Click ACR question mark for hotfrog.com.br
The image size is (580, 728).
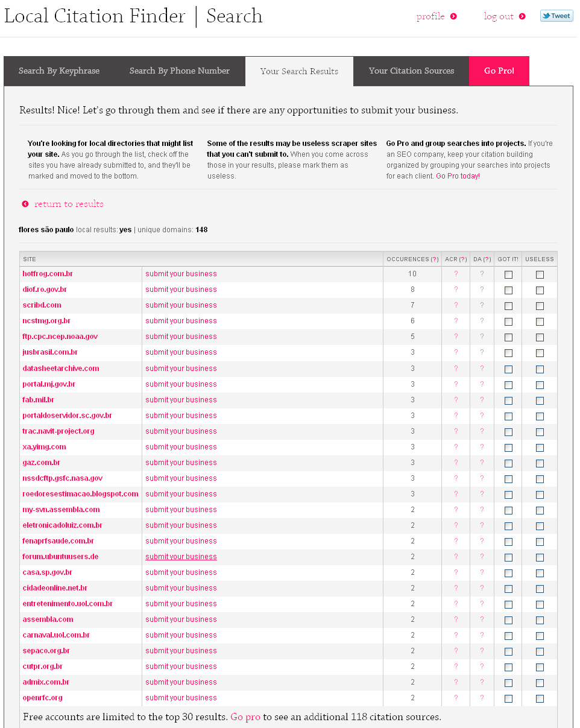pyautogui.click(x=456, y=274)
